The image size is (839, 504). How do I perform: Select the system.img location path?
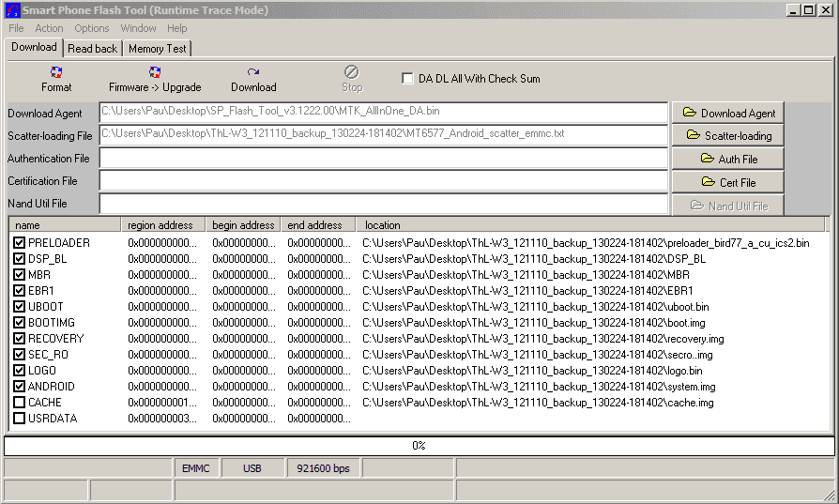(539, 387)
